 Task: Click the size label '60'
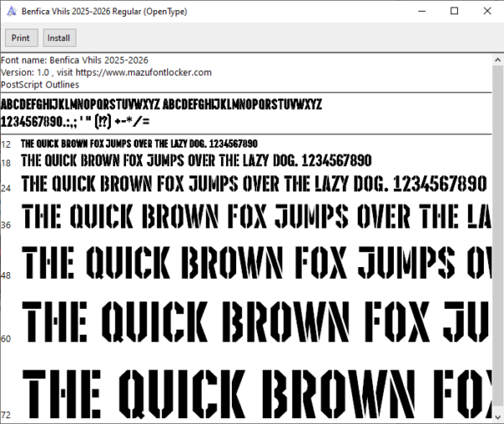click(x=6, y=338)
